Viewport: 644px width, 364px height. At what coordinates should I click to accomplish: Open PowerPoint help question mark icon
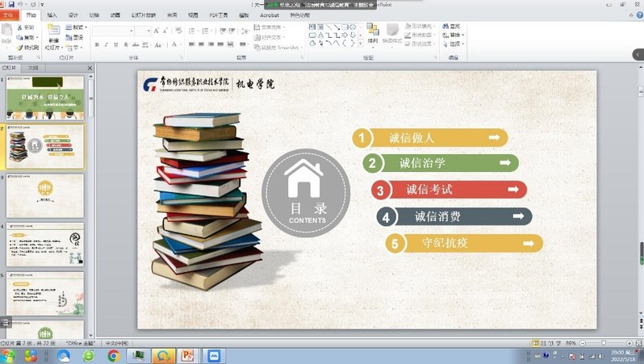[640, 15]
